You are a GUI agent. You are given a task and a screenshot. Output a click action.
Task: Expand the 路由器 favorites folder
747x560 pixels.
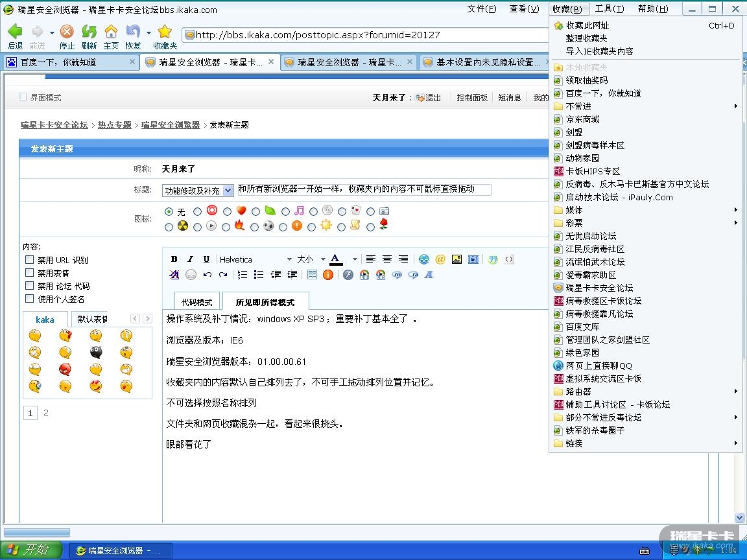646,391
